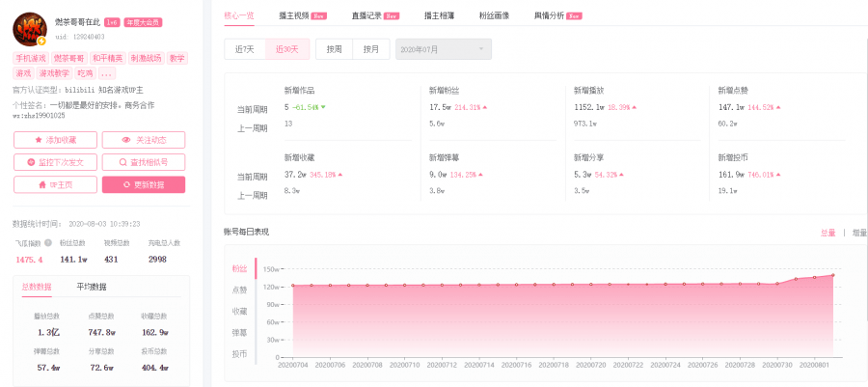The width and height of the screenshot is (868, 387).
Task: Click the Lv6 level badge
Action: click(x=112, y=21)
